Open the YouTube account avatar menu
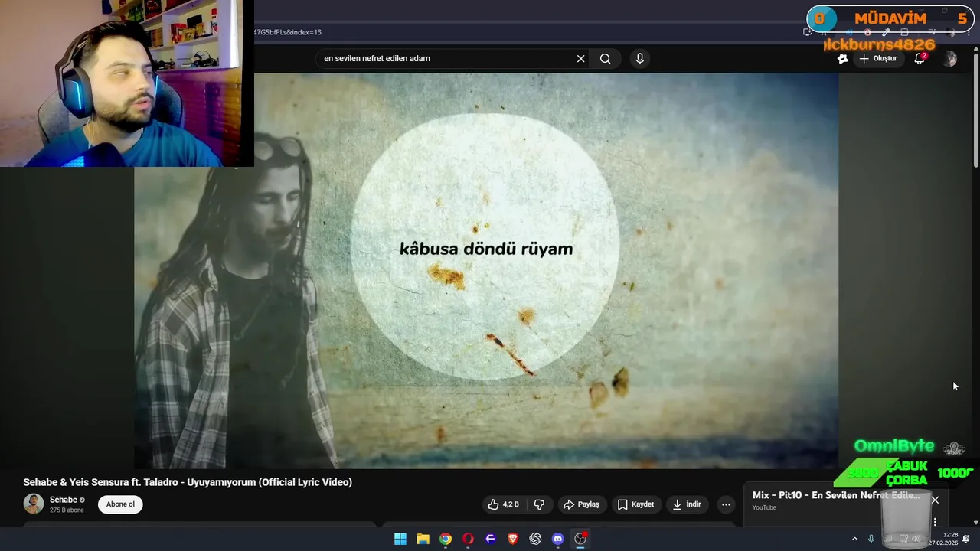Image resolution: width=980 pixels, height=551 pixels. 950,59
